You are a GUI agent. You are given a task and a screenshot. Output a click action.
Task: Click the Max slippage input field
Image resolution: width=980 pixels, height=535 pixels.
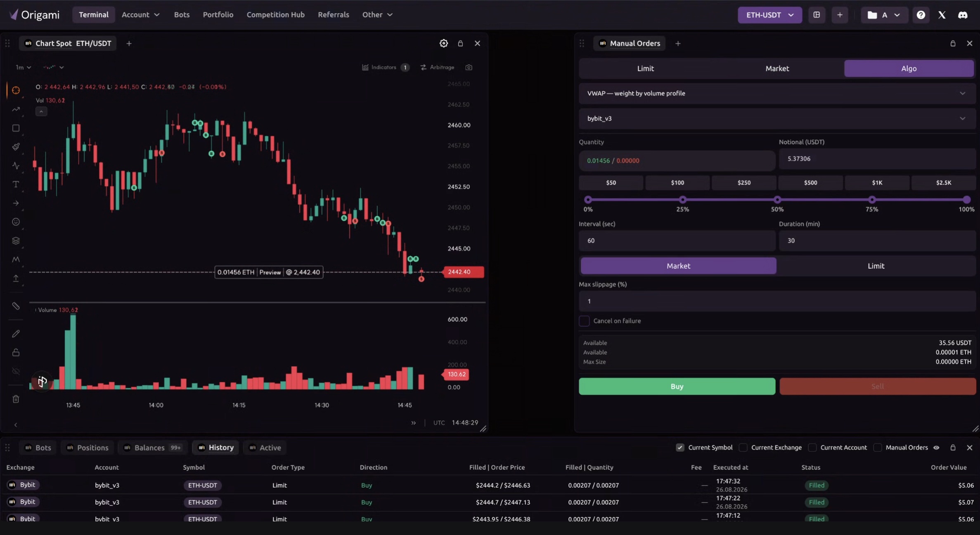click(x=777, y=301)
